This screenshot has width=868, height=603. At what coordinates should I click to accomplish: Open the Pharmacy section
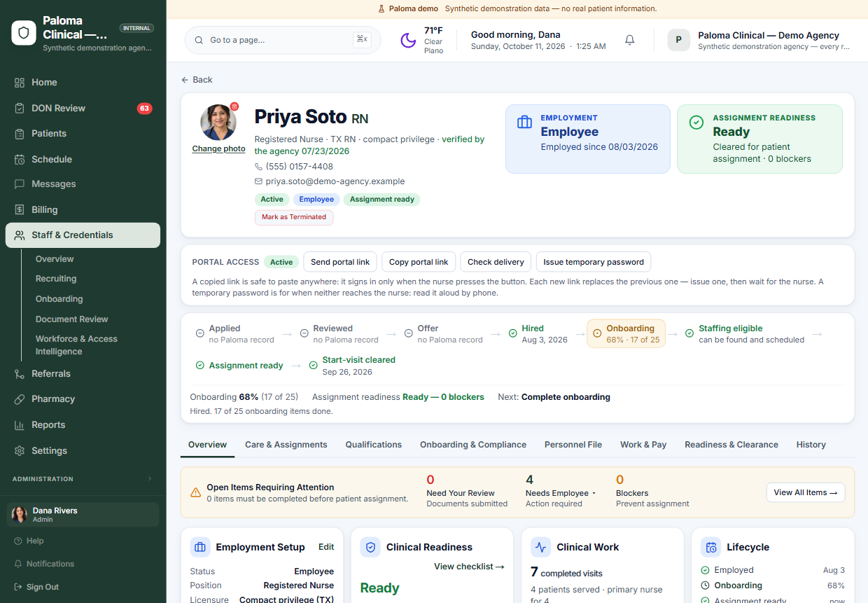click(83, 398)
